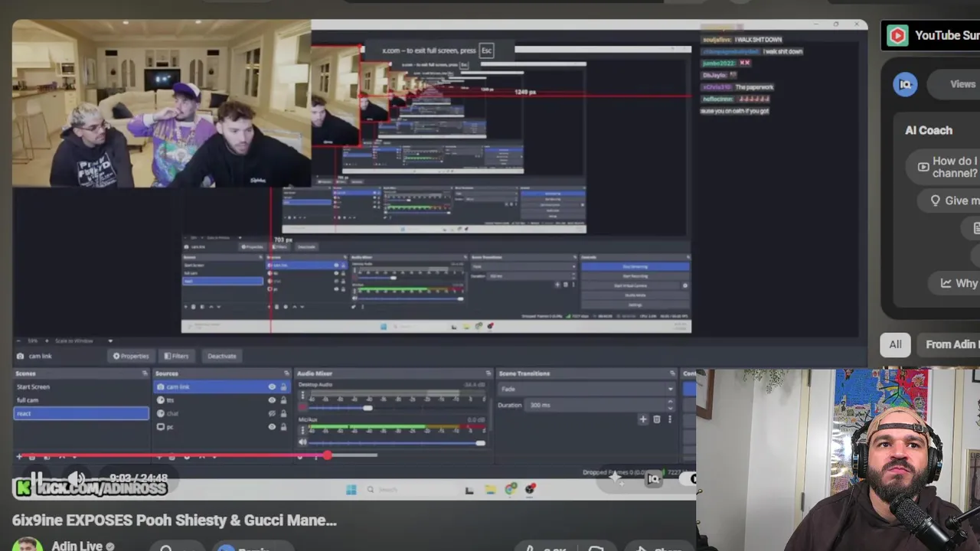This screenshot has width=980, height=551.
Task: Mute the Mic/Aux speaker icon
Action: pyautogui.click(x=302, y=442)
